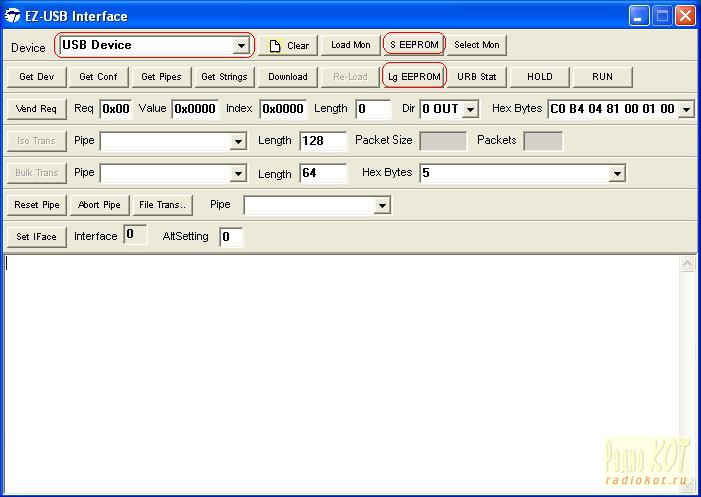
Task: Click the Get Pipes button
Action: pos(161,77)
